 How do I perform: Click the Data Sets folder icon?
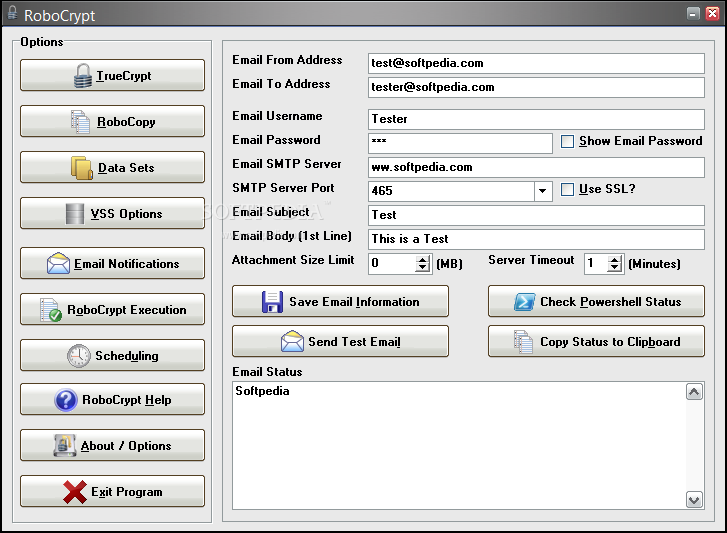(x=82, y=168)
